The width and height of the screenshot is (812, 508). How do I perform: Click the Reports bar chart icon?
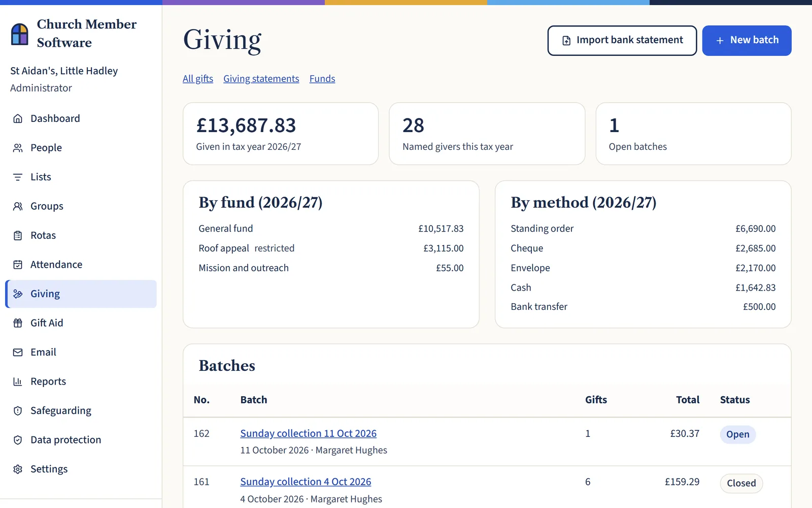click(x=18, y=382)
